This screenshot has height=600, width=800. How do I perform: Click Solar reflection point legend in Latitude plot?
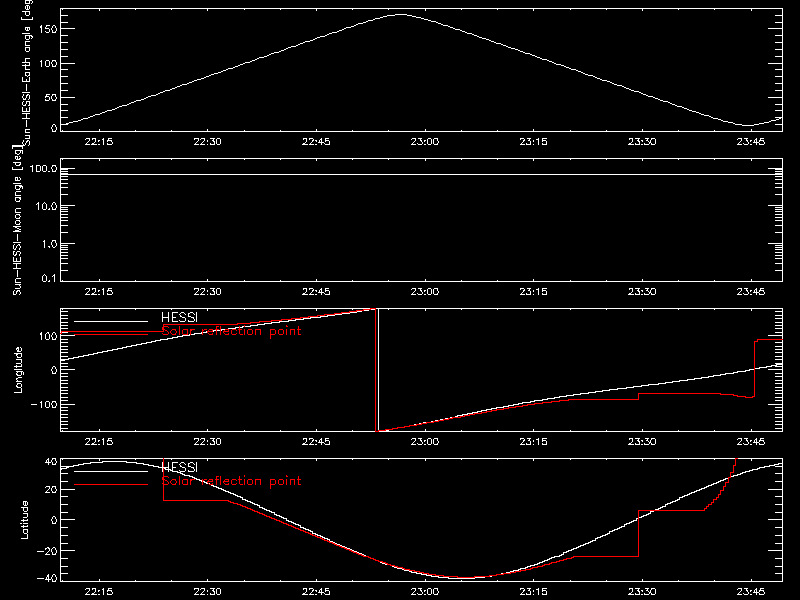[x=231, y=481]
